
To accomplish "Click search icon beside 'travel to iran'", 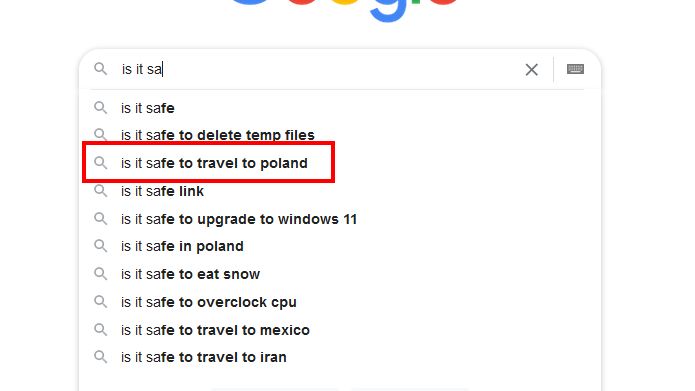I will coord(101,357).
